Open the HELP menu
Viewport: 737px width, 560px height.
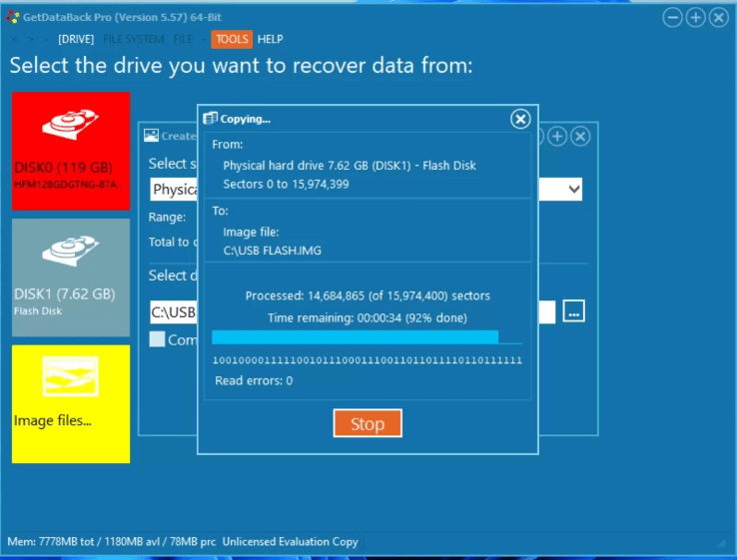[x=271, y=39]
